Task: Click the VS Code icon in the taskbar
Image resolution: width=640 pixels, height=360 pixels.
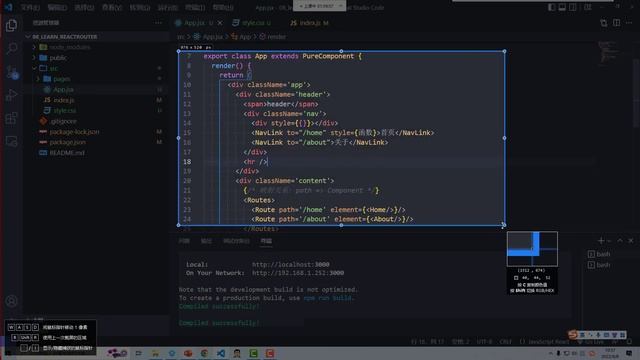Action: pos(221,353)
